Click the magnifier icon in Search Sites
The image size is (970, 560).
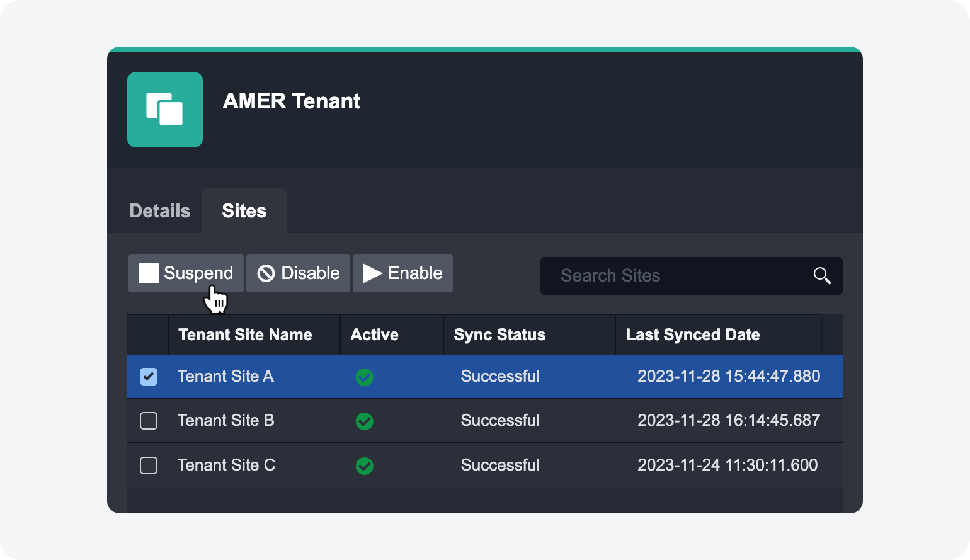822,276
